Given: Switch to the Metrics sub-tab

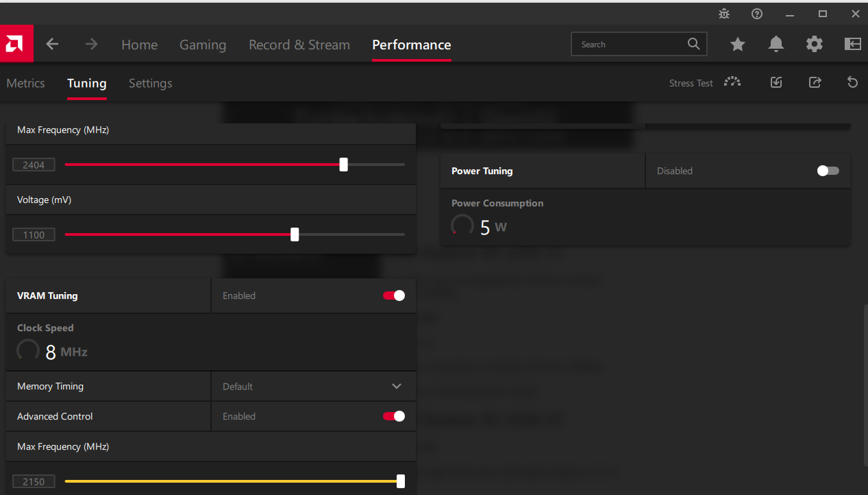Looking at the screenshot, I should pyautogui.click(x=25, y=83).
